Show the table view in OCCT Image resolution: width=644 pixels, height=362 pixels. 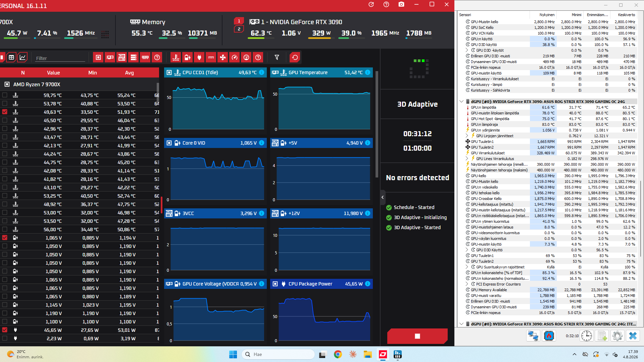click(x=11, y=57)
